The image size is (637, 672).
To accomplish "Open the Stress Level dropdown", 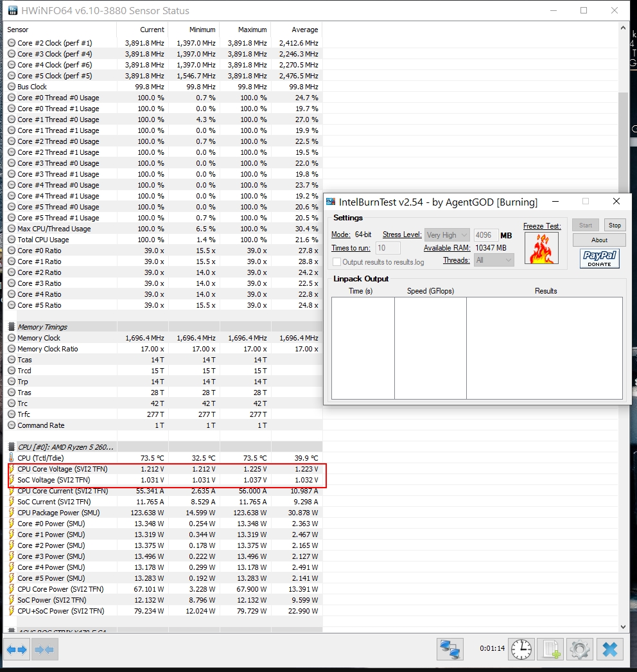I will click(x=447, y=235).
